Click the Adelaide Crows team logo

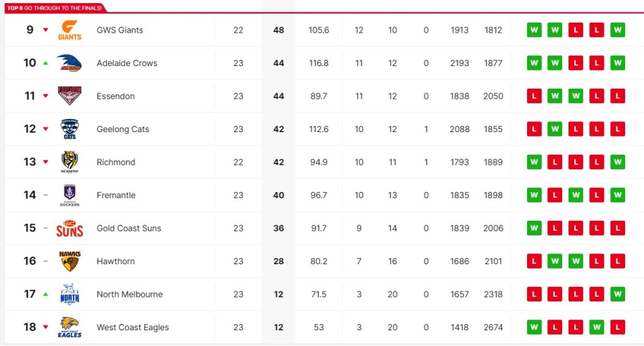(x=69, y=63)
